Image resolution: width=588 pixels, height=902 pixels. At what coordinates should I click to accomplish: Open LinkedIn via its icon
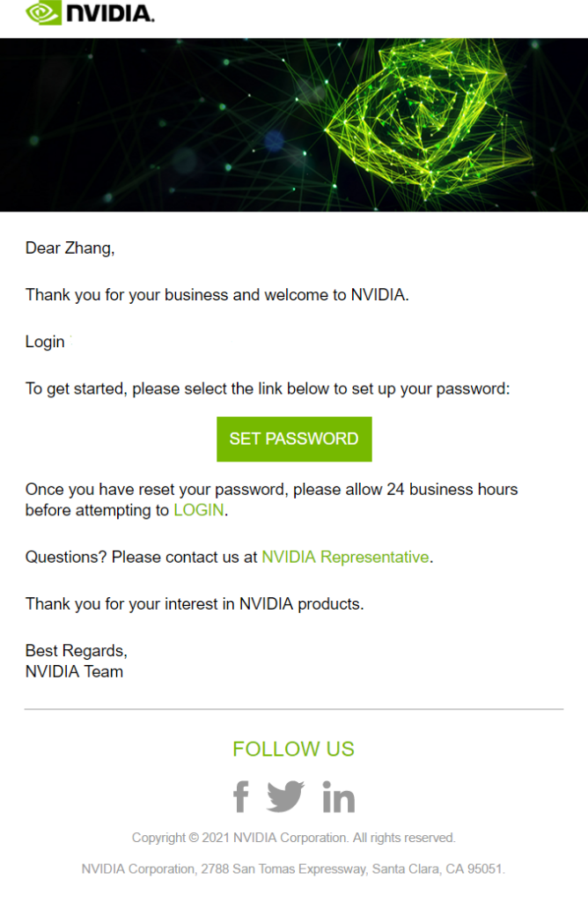pos(338,796)
